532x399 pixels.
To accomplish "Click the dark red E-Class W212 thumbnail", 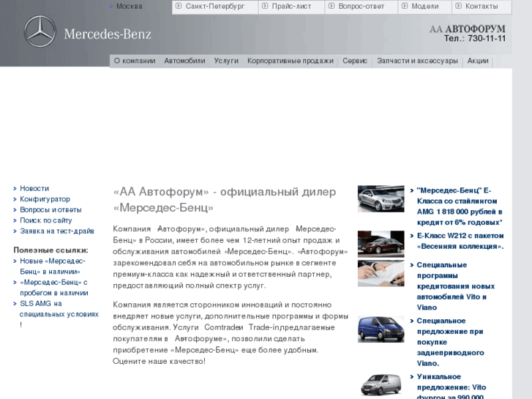I will pyautogui.click(x=381, y=244).
